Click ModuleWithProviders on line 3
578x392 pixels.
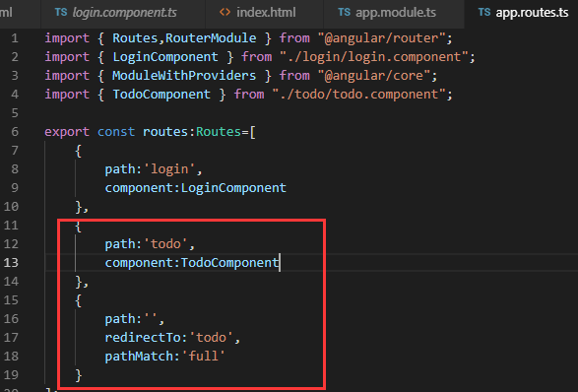(x=184, y=76)
